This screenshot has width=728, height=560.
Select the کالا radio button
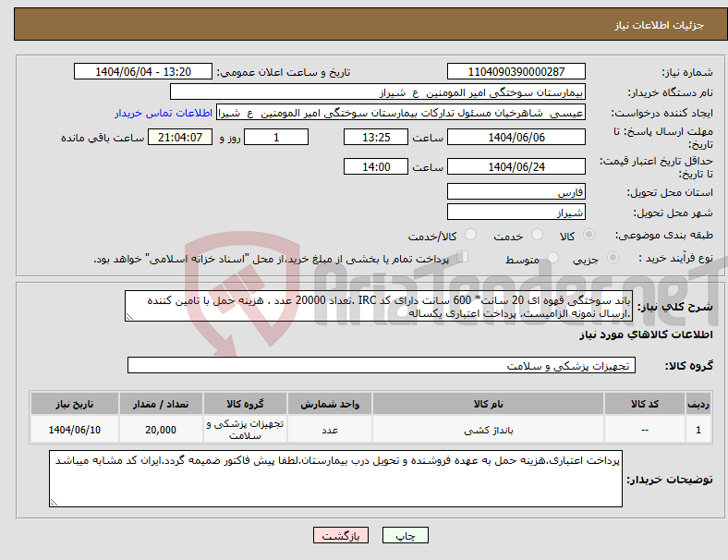tap(588, 235)
